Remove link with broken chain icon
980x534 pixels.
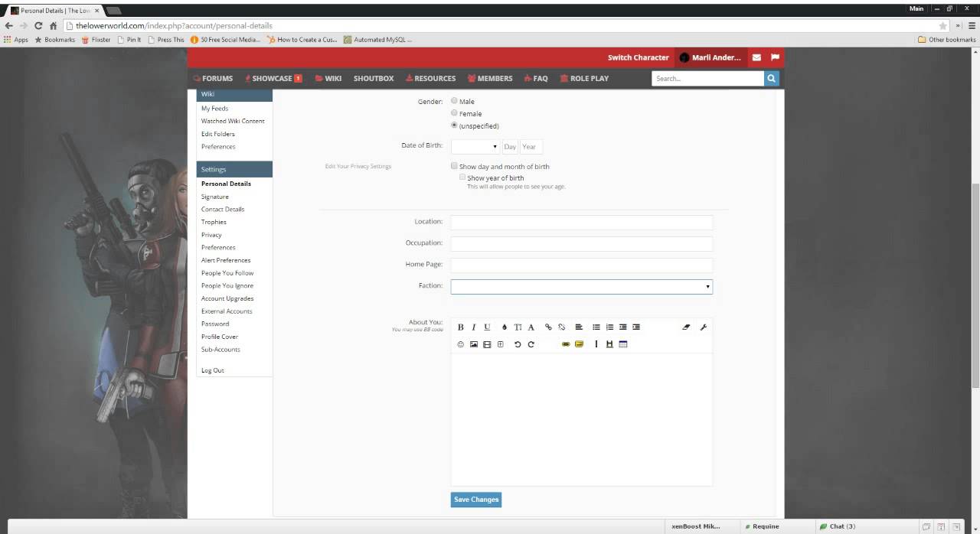[x=561, y=327]
